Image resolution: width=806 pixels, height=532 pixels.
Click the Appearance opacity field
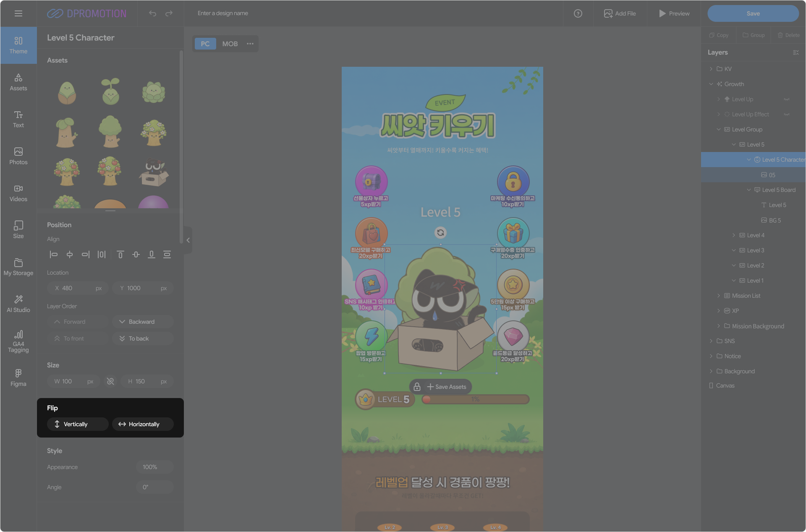pyautogui.click(x=155, y=467)
